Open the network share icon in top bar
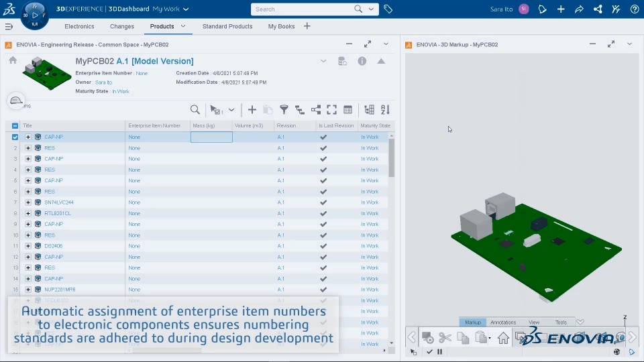644x362 pixels. coord(598,9)
